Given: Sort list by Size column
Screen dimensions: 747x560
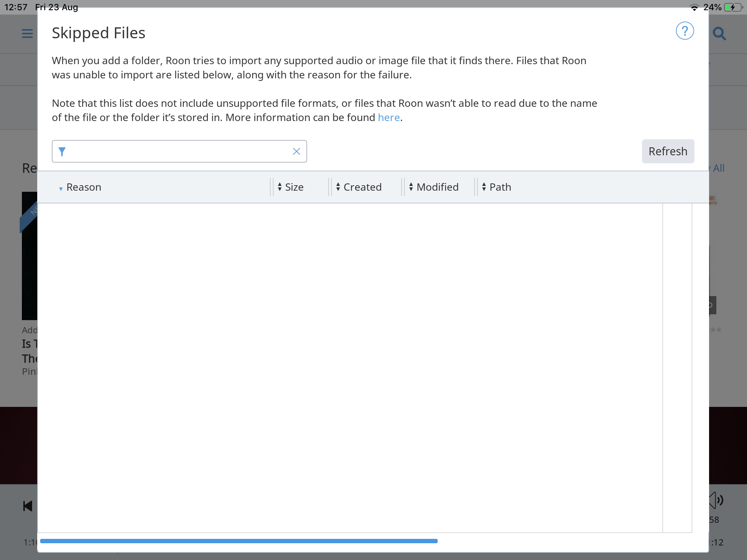Looking at the screenshot, I should pyautogui.click(x=294, y=187).
